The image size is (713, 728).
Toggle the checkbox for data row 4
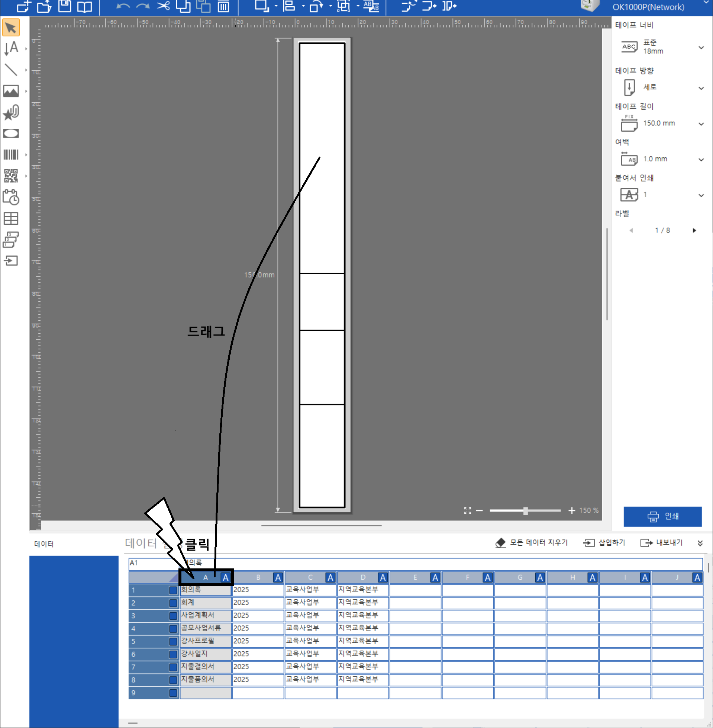pyautogui.click(x=173, y=628)
